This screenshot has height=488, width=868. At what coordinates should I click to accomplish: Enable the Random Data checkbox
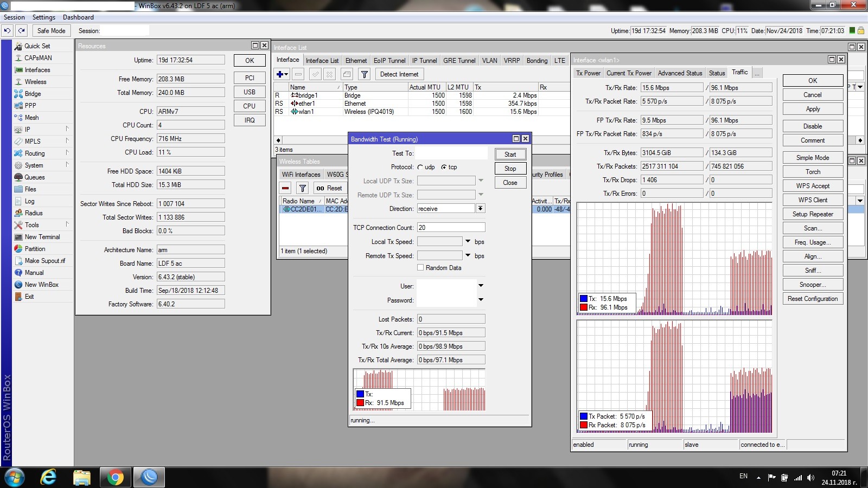click(420, 268)
